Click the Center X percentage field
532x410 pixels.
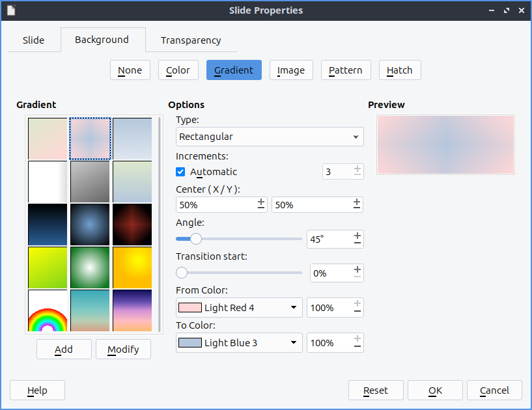(216, 205)
